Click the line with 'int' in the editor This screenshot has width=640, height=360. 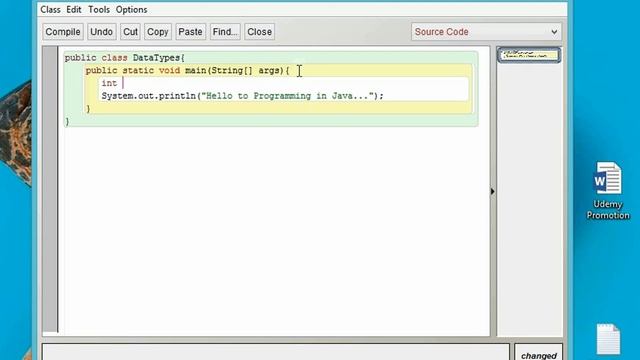coord(284,83)
